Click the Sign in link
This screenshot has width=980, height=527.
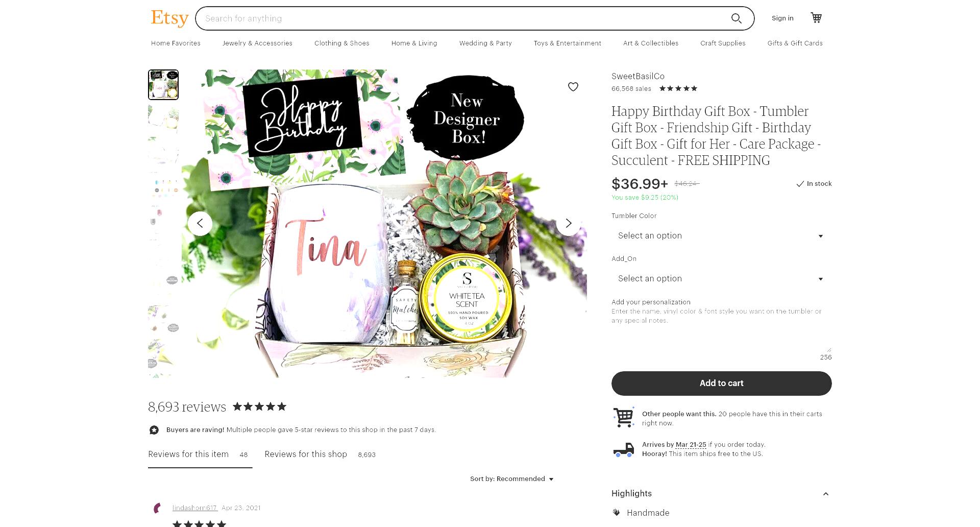click(782, 18)
